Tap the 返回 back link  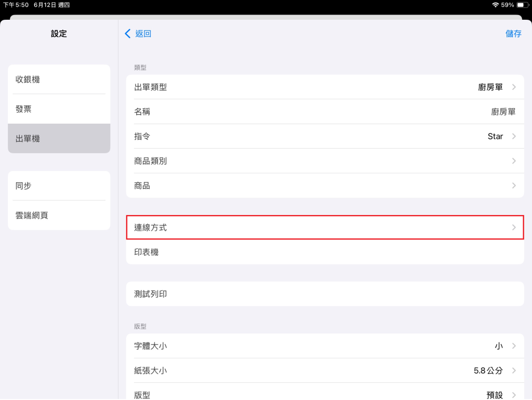[x=143, y=34]
